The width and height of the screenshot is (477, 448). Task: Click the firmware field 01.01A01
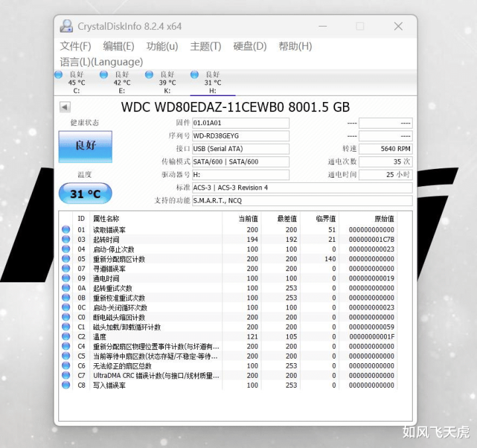tap(241, 123)
